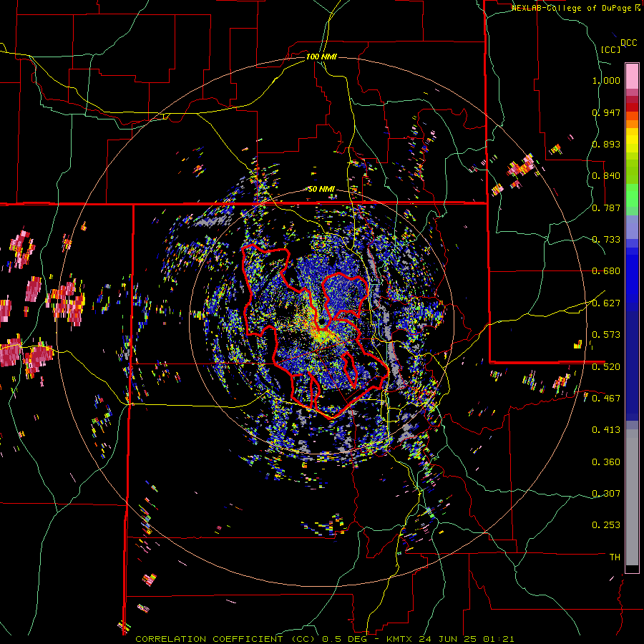This screenshot has width=644, height=644.
Task: Select the 0.413 scale value
Action: pos(606,430)
